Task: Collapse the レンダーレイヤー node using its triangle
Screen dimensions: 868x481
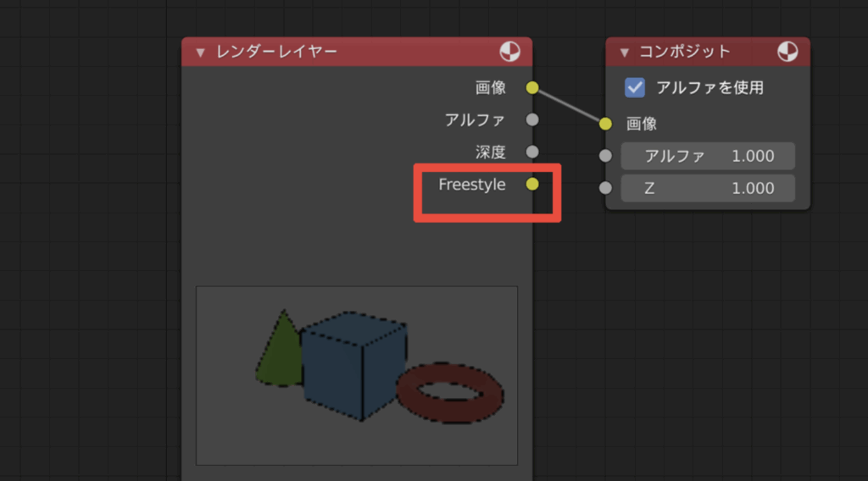Action: click(x=201, y=53)
